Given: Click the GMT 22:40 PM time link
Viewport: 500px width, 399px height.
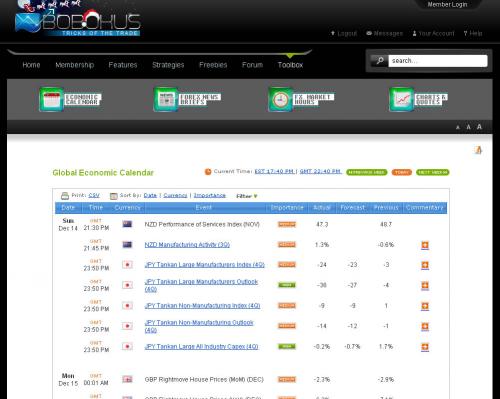Looking at the screenshot, I should click(320, 171).
